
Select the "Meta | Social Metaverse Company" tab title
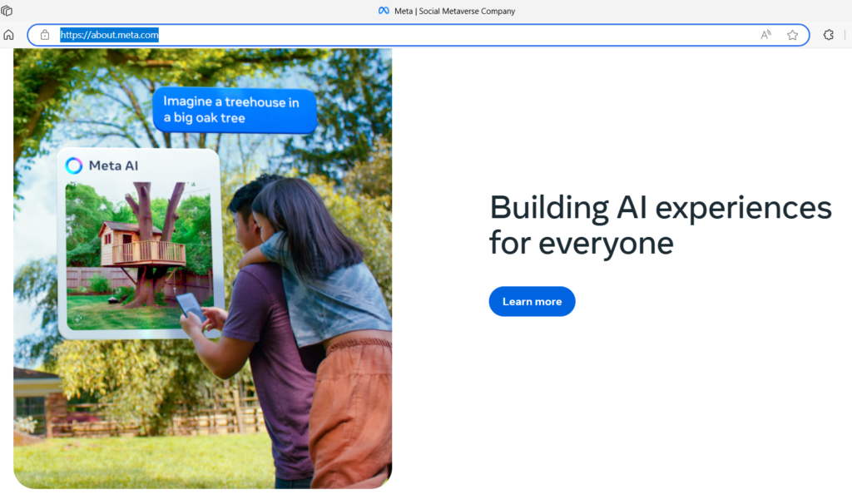[454, 11]
